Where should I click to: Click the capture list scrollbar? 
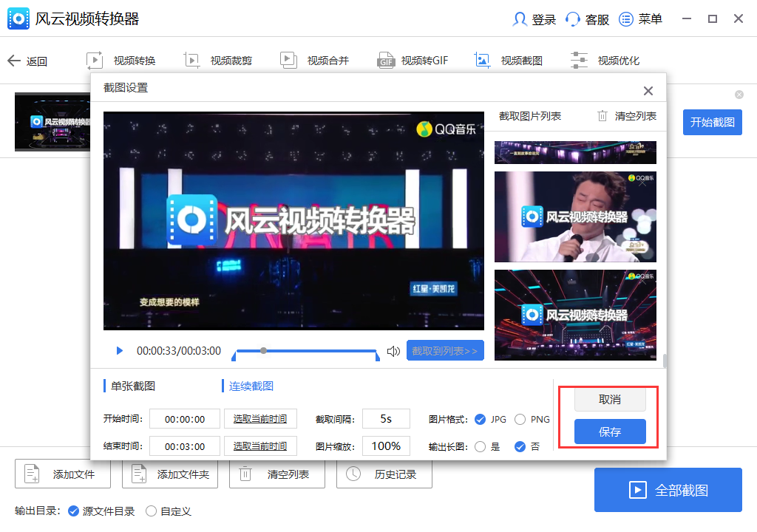(x=665, y=361)
